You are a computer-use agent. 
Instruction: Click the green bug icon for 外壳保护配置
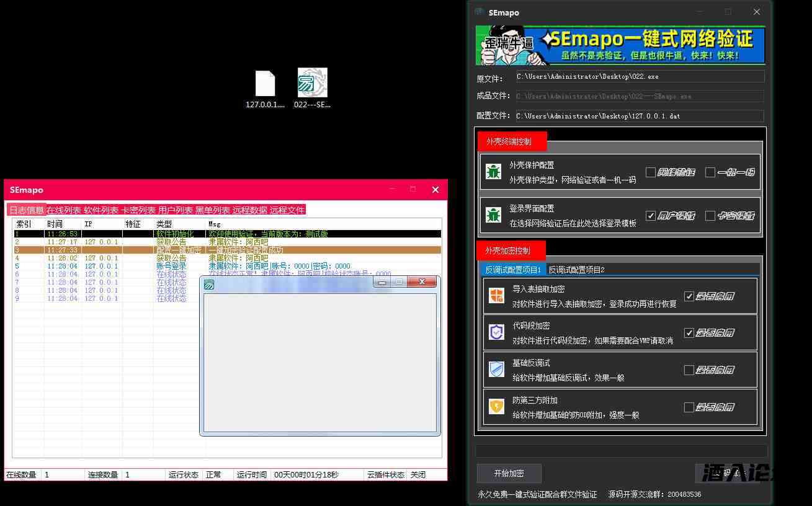coord(493,172)
